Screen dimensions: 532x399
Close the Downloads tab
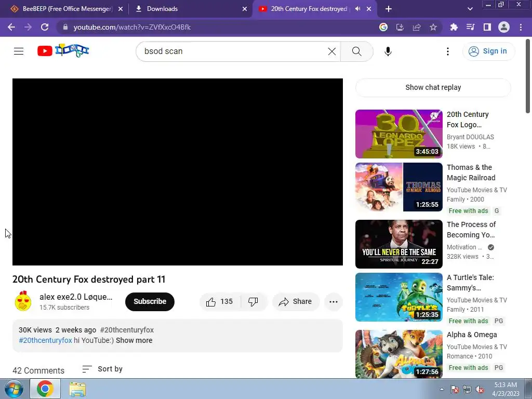pos(245,9)
